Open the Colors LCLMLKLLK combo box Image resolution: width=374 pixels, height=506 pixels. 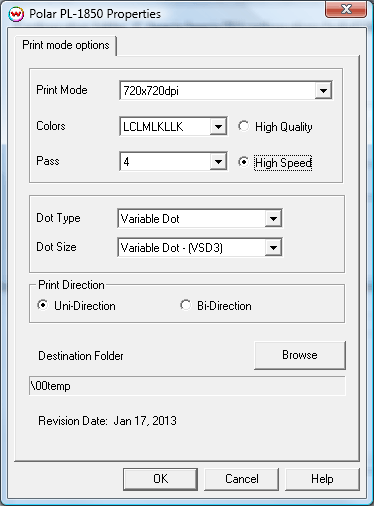point(173,126)
